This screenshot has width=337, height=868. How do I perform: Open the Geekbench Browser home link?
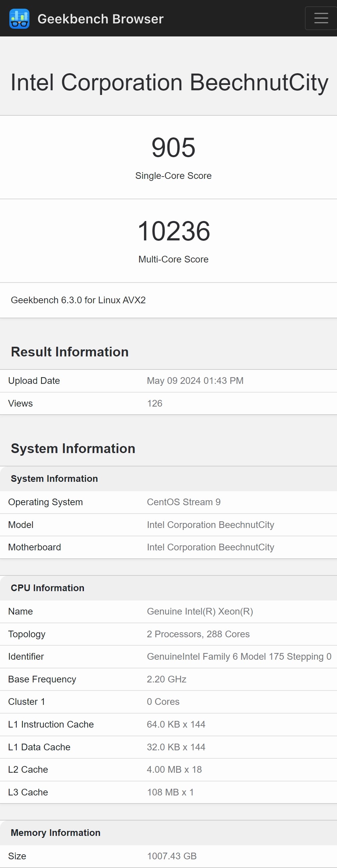tap(100, 19)
